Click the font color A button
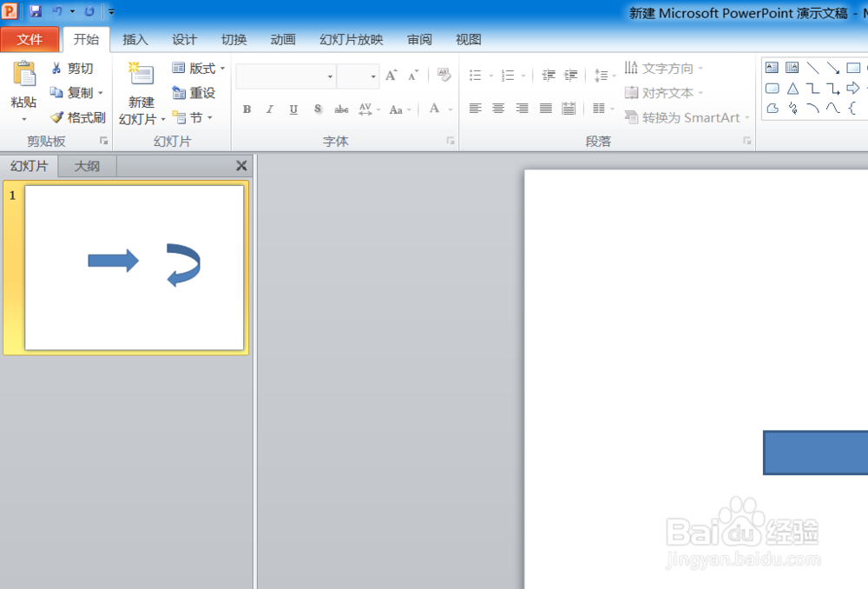This screenshot has height=589, width=868. (435, 109)
